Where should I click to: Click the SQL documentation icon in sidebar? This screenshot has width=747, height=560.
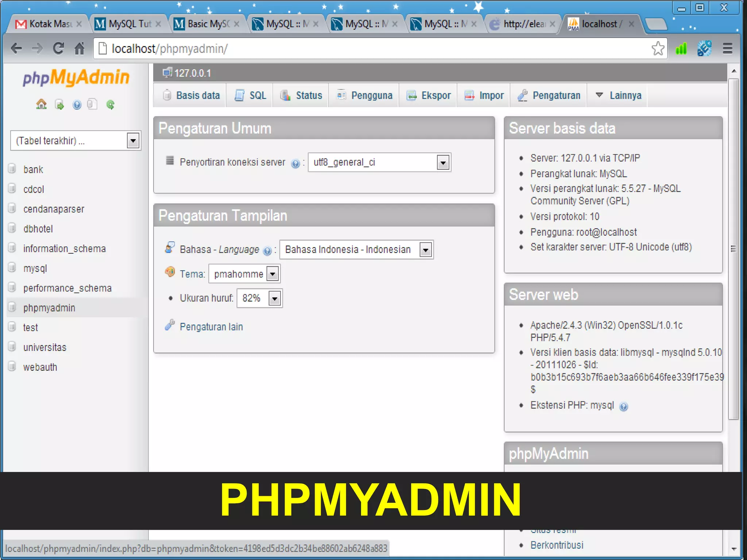pos(92,105)
